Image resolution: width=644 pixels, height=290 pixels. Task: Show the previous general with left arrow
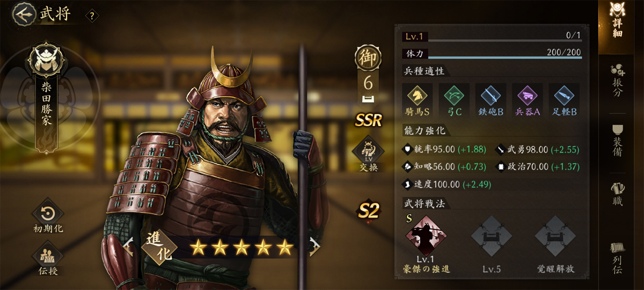click(x=129, y=247)
